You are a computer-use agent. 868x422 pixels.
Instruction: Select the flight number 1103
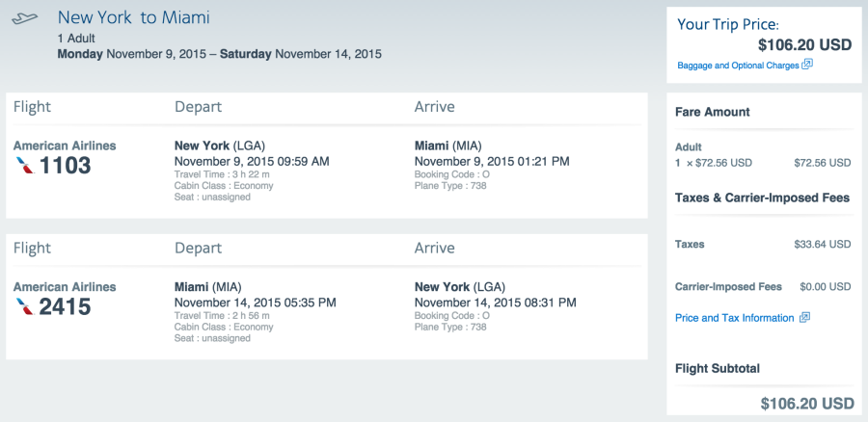pyautogui.click(x=66, y=166)
